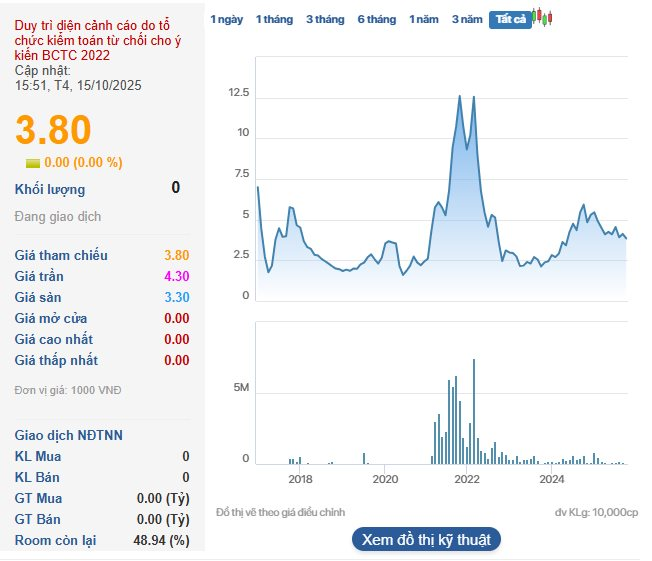Click the large 3.80 current price

tap(52, 130)
